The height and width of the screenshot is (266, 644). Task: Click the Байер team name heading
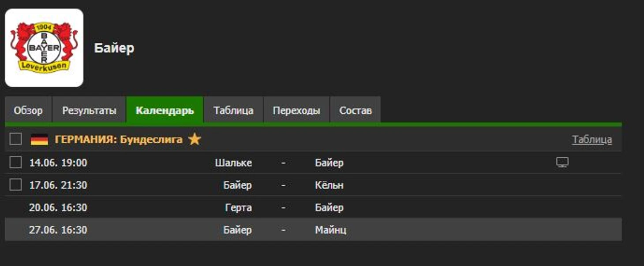[114, 48]
